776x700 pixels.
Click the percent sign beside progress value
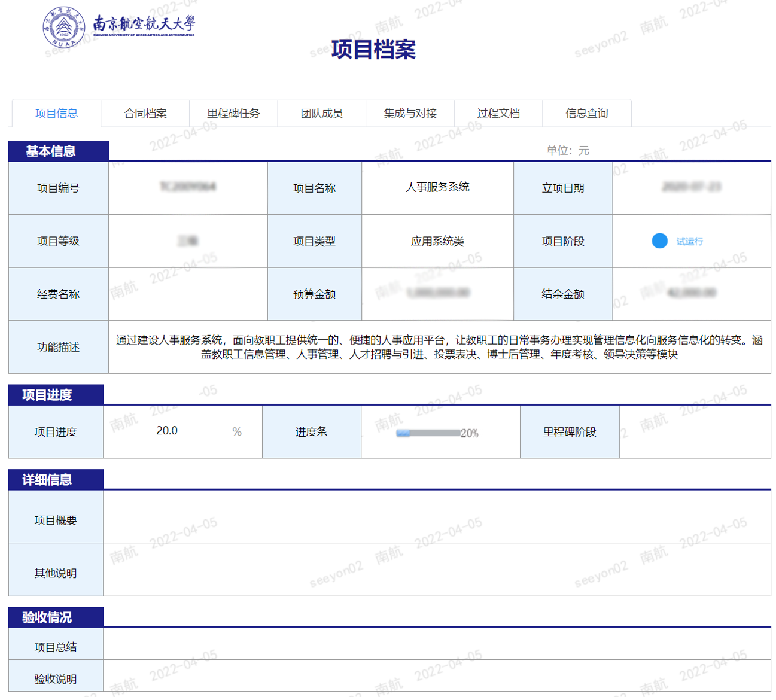click(237, 431)
